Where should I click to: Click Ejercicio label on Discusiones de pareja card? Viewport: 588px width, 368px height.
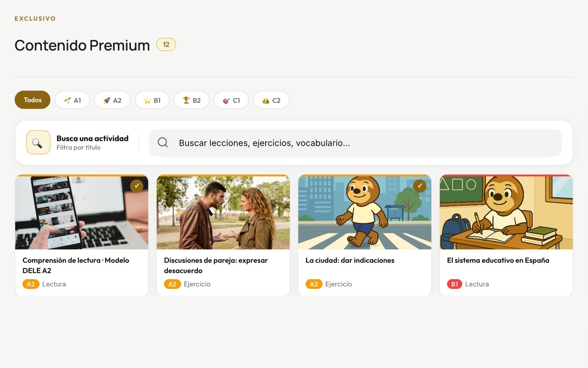pos(197,284)
